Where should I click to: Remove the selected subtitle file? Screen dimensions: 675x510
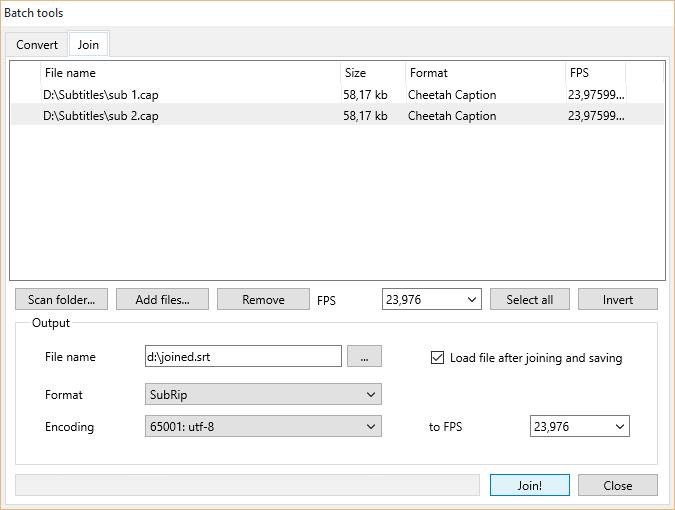click(x=263, y=299)
